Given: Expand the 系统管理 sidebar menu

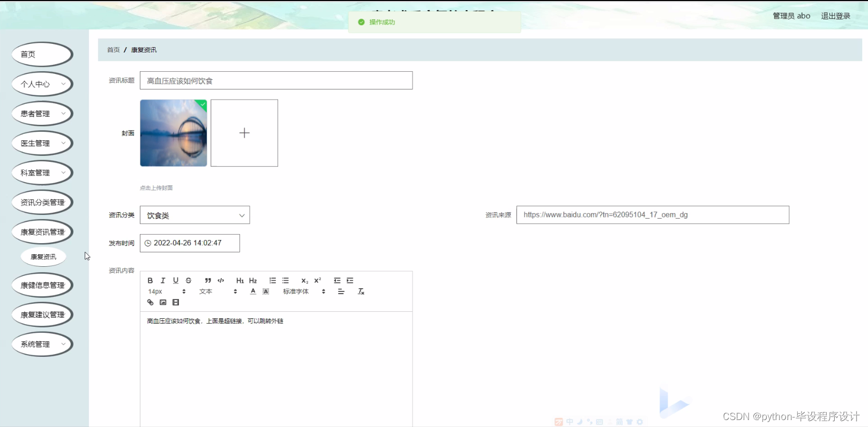Looking at the screenshot, I should 42,344.
